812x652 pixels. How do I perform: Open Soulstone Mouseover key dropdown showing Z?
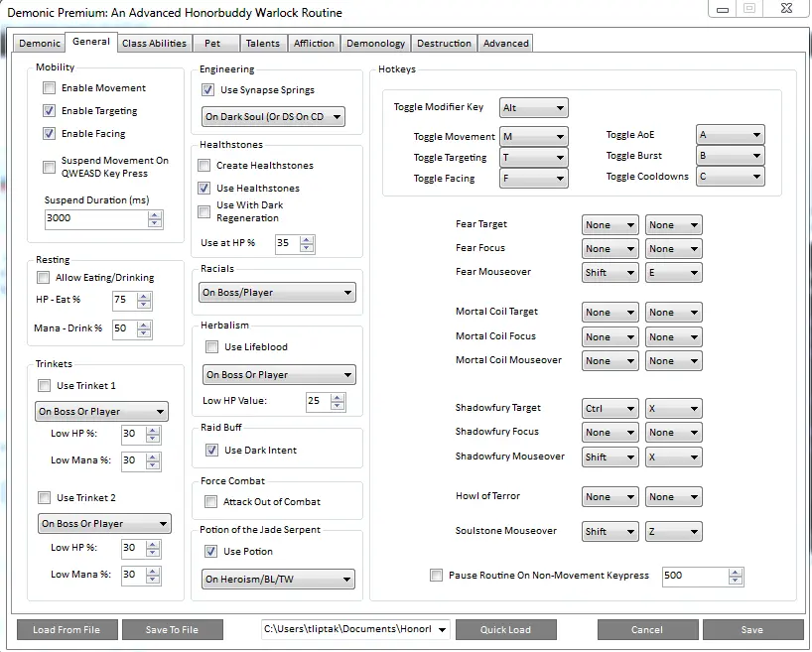pos(674,531)
